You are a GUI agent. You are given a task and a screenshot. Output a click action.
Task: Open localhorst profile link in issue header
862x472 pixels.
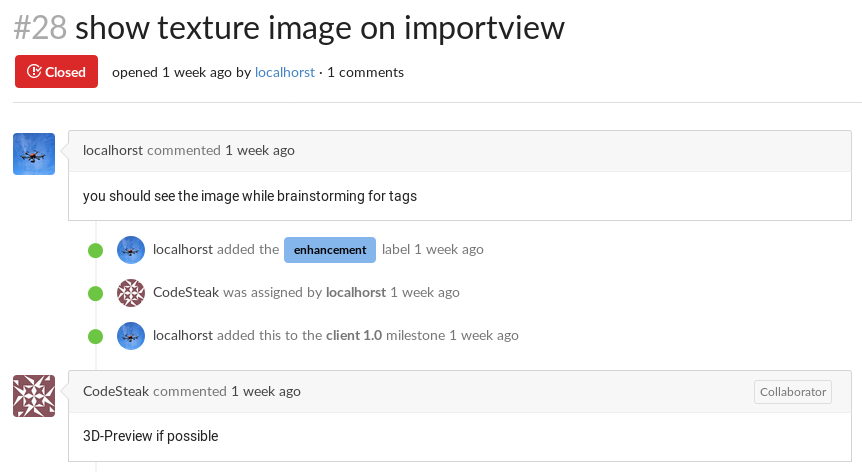coord(285,72)
